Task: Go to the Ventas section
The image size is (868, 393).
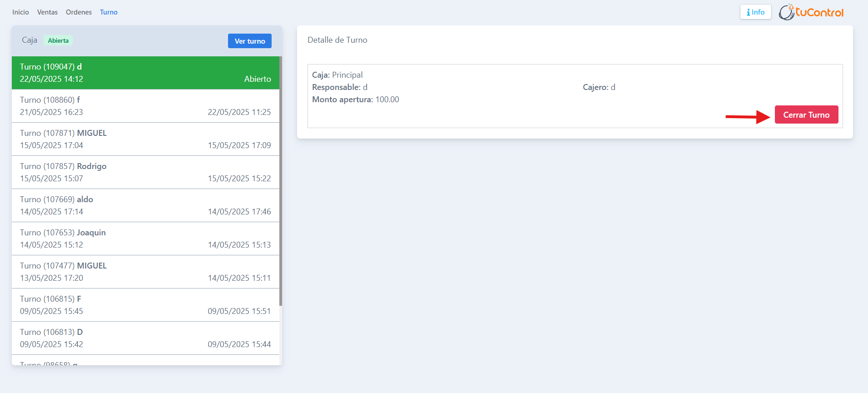Action: pos(47,12)
